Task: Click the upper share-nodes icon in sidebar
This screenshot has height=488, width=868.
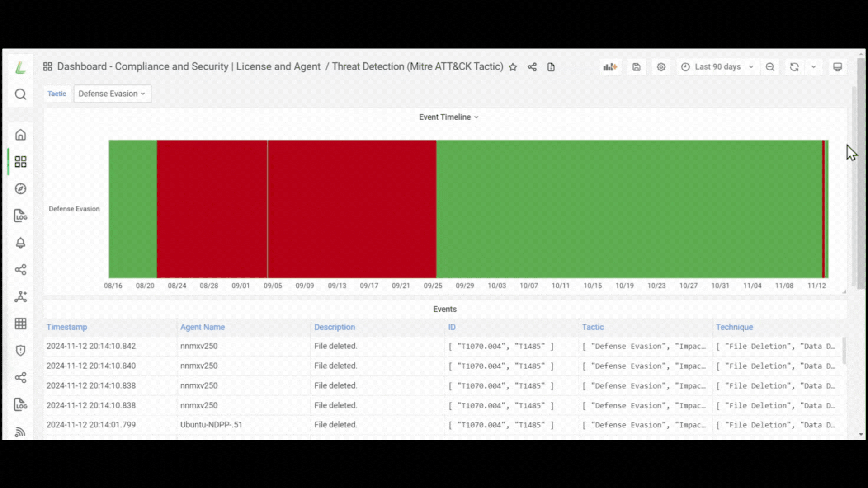Action: coord(20,270)
